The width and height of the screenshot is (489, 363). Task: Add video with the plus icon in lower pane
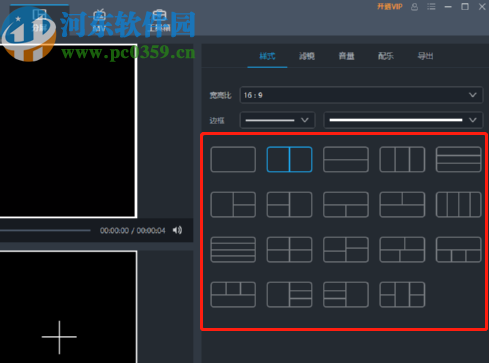tap(59, 337)
